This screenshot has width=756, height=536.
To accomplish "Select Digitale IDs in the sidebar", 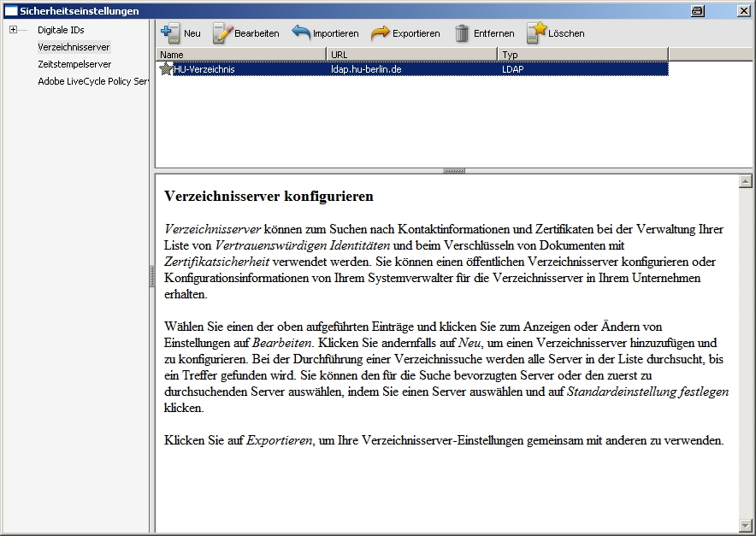I will point(61,30).
